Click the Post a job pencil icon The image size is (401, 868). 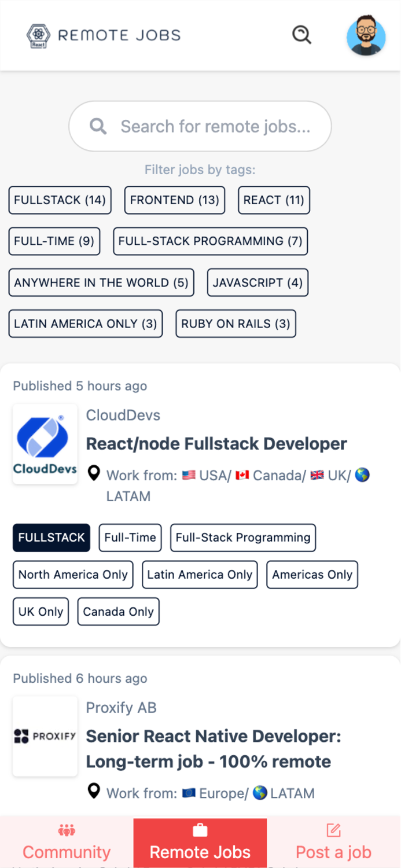tap(334, 830)
